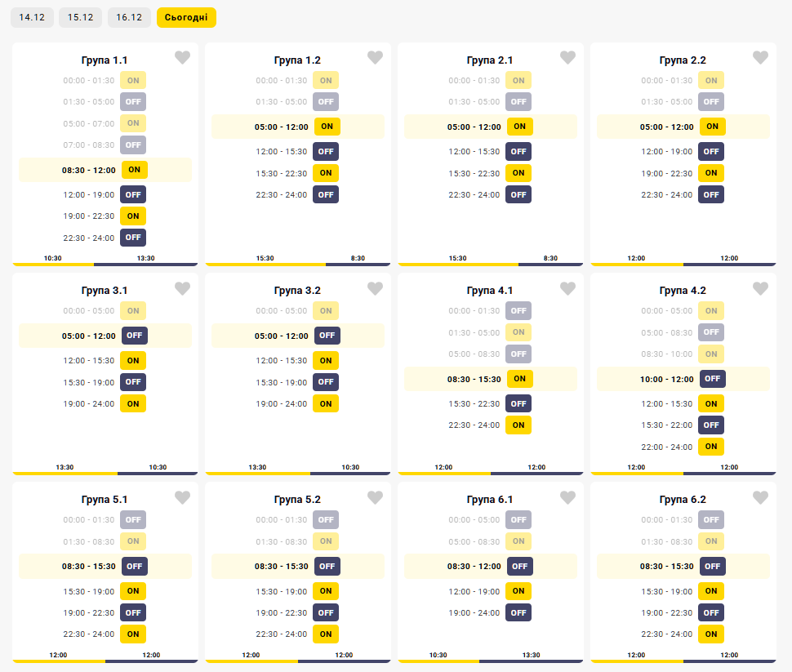Favorite the Група 4.1 schedule
The height and width of the screenshot is (672, 792).
click(567, 289)
